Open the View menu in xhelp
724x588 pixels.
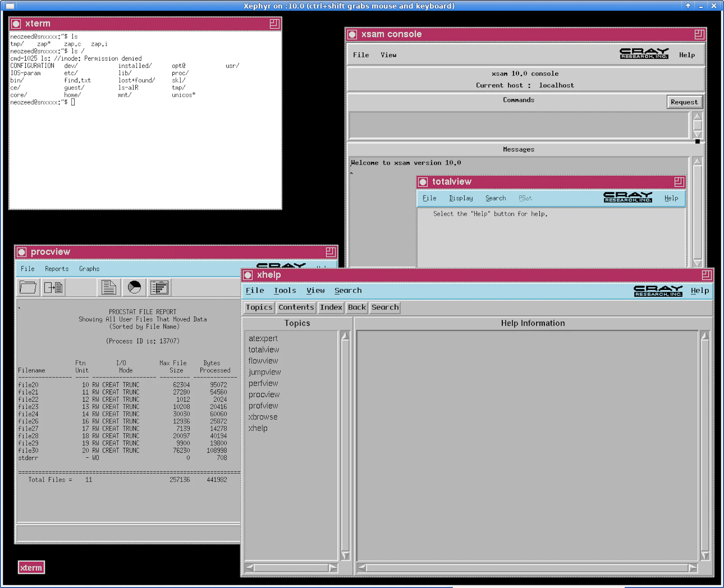(315, 290)
